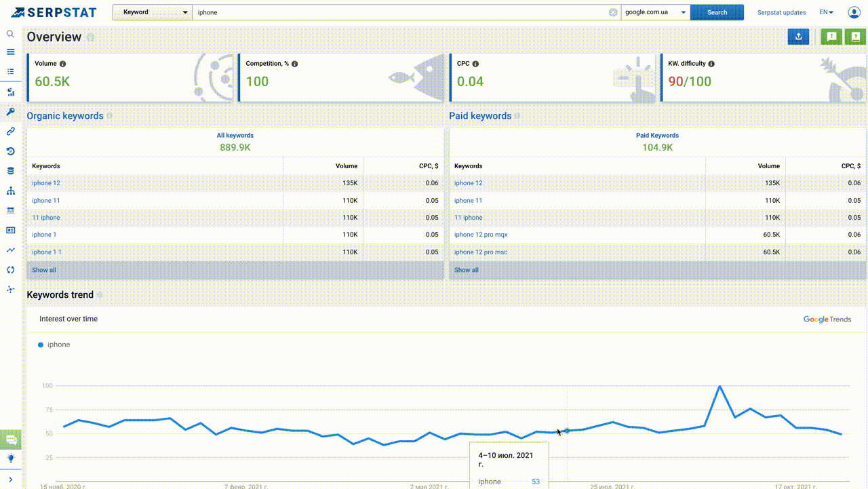Click the info icon next to Volume
Image resolution: width=868 pixels, height=489 pixels.
(x=63, y=64)
